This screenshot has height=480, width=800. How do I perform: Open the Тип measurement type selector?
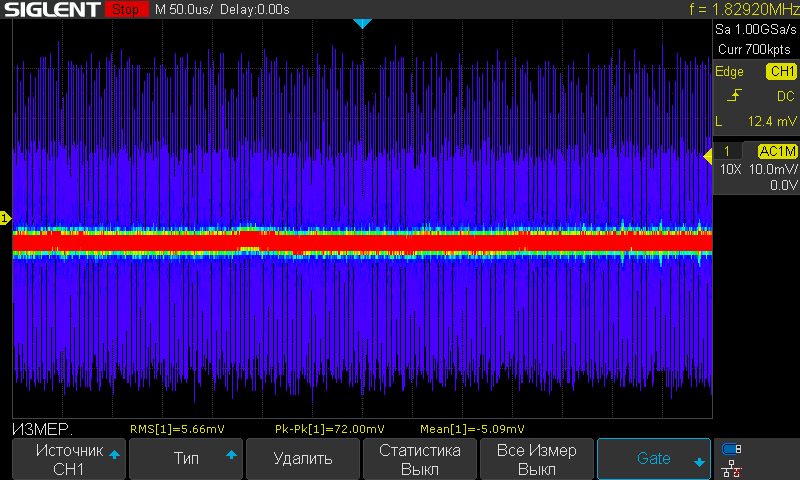pyautogui.click(x=186, y=459)
